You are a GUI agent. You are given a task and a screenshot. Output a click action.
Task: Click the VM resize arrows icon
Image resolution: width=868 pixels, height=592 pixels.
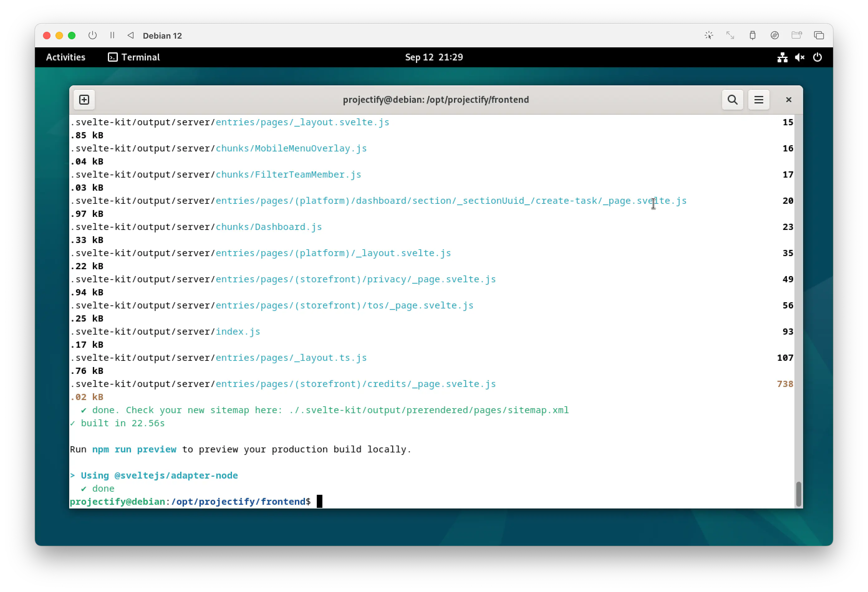[x=730, y=36]
